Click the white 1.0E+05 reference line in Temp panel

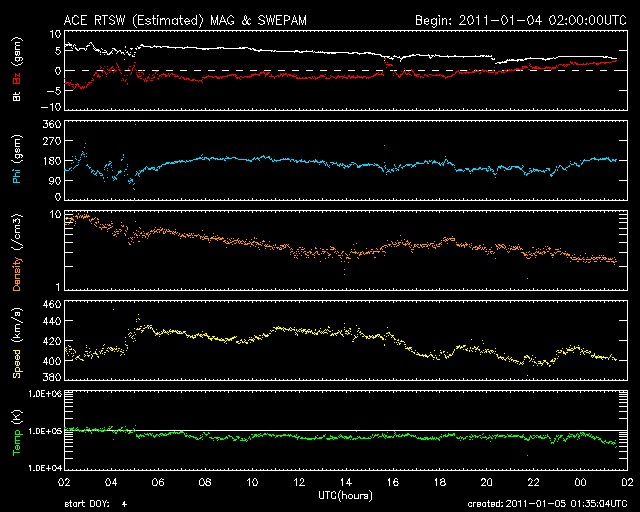346,430
